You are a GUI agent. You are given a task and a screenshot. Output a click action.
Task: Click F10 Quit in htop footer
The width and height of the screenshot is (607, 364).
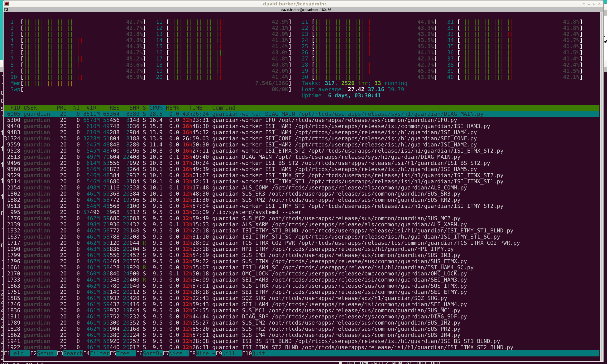click(254, 353)
